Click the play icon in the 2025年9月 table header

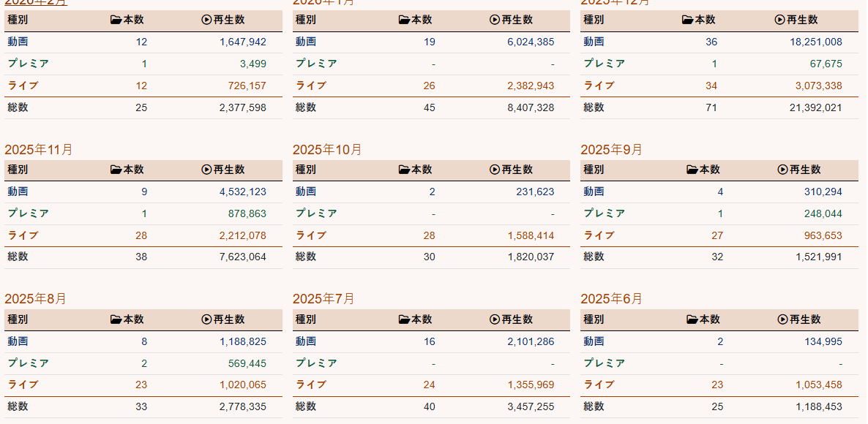pyautogui.click(x=783, y=170)
